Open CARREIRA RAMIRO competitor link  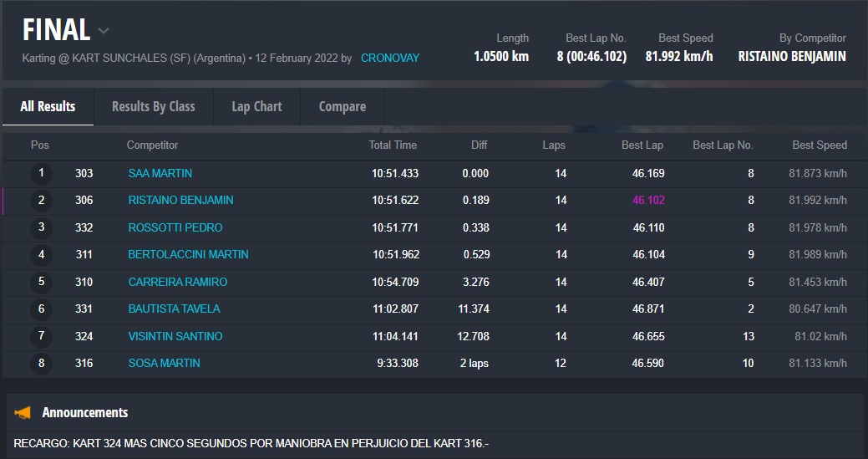pyautogui.click(x=177, y=282)
